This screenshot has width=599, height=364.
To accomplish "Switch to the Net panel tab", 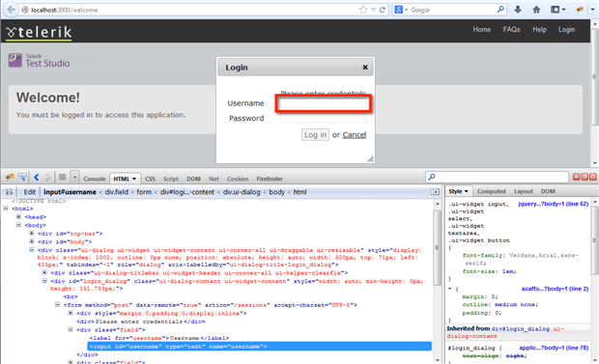I will point(214,179).
